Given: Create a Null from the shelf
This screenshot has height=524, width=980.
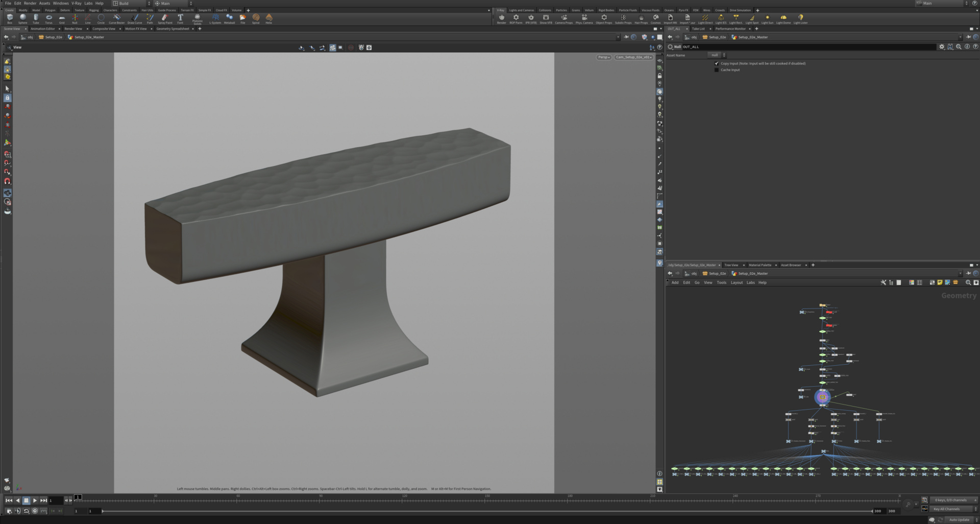Looking at the screenshot, I should 75,19.
